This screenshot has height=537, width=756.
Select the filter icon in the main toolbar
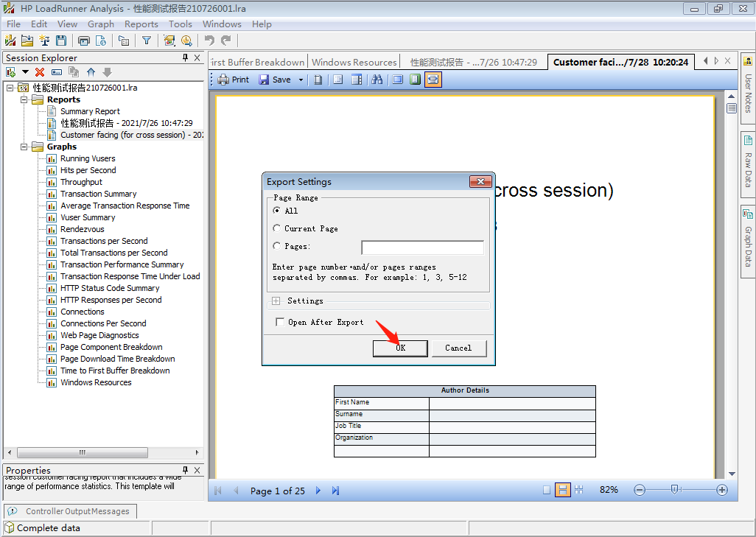pyautogui.click(x=147, y=41)
